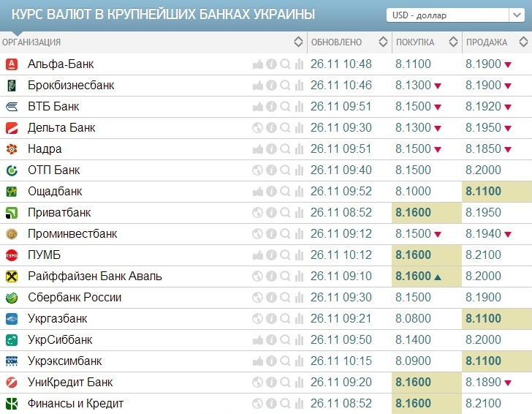The width and height of the screenshot is (532, 414).
Task: Click magnifier icon for Укргазбанк
Action: click(285, 319)
